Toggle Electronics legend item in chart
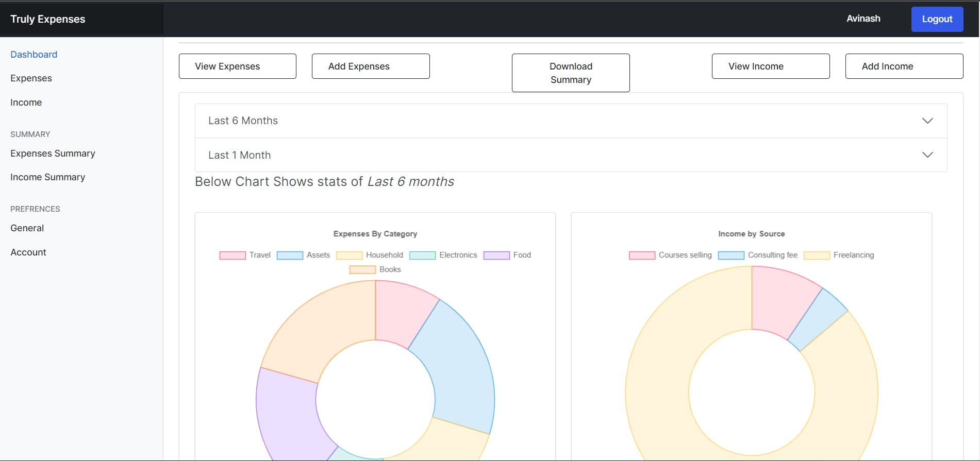This screenshot has height=461, width=980. (422, 255)
